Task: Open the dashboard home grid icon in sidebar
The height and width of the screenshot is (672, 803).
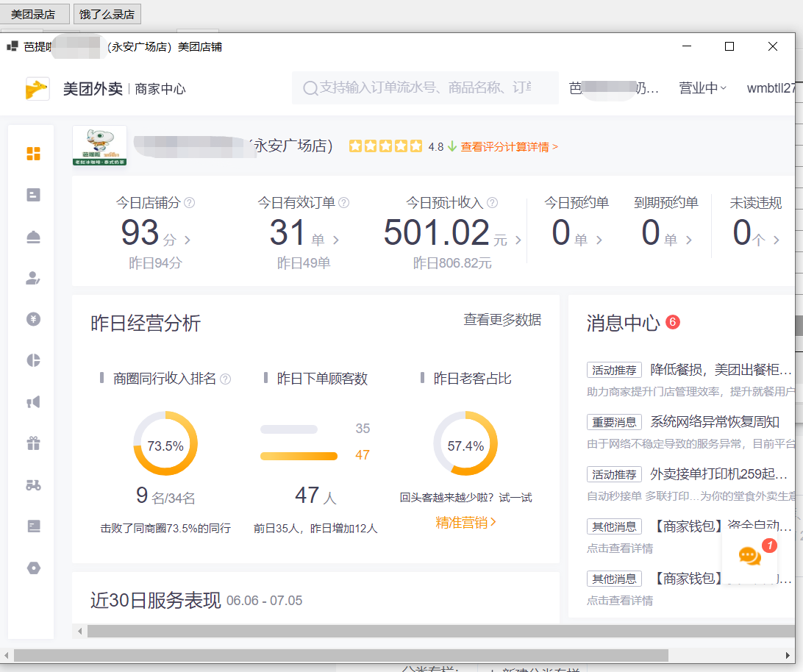Action: pos(33,154)
